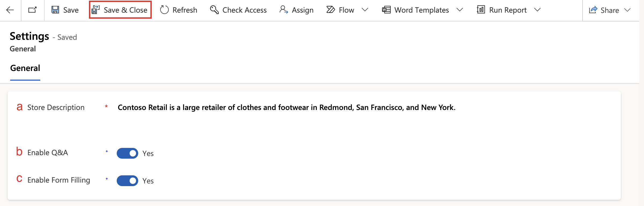Toggle the Enable Q&A switch
The width and height of the screenshot is (644, 206).
point(127,153)
